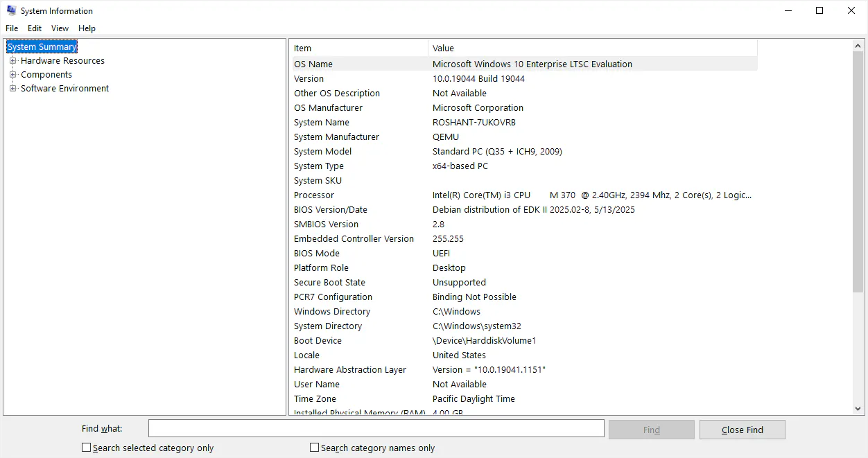Select the OS Manufacturer row

click(x=523, y=107)
